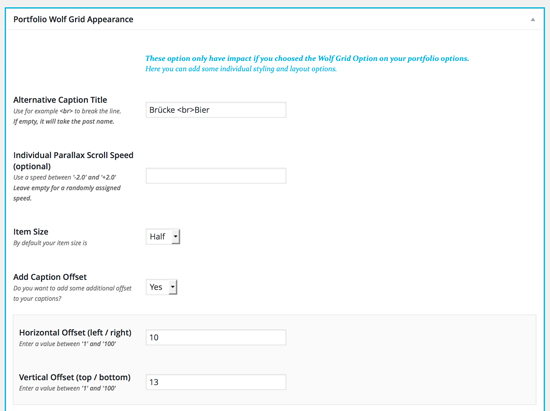Click the Portfolio Wolf Grid Appearance heading

(73, 19)
